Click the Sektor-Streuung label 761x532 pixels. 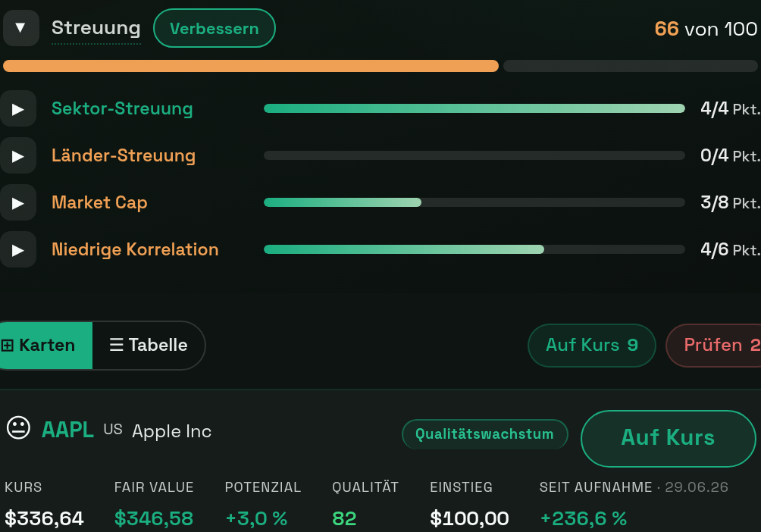(x=122, y=108)
